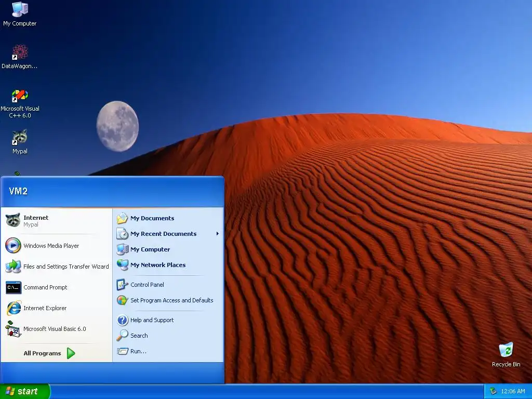Select Microsoft Visual Basic 6.0 label

(x=55, y=329)
